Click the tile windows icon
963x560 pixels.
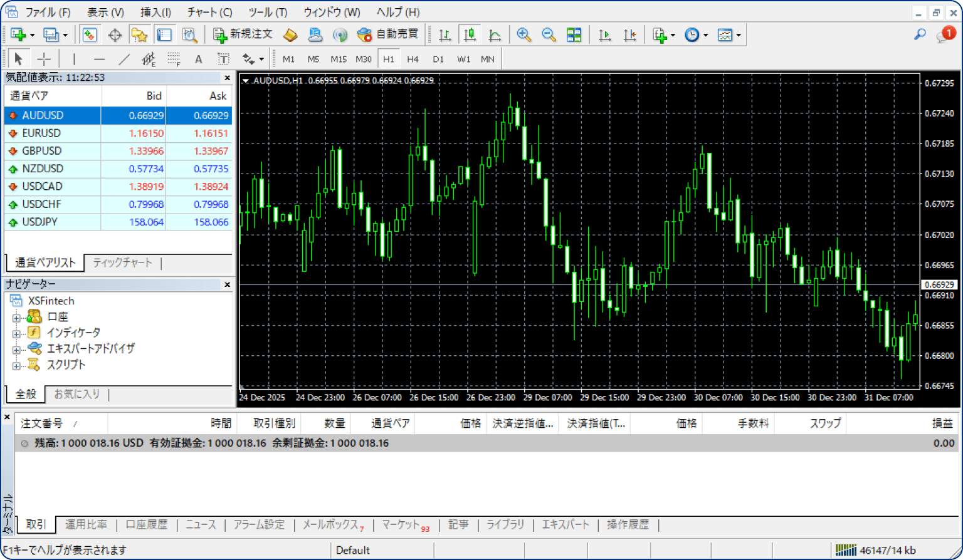coord(574,35)
